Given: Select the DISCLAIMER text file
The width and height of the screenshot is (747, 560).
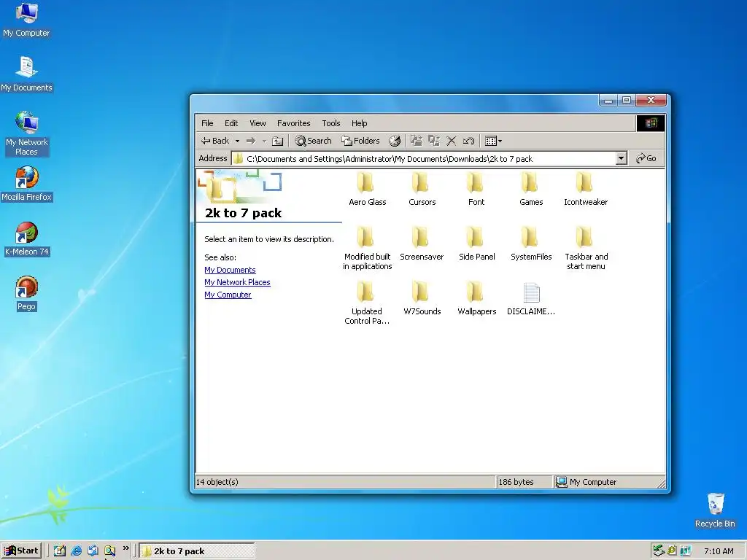Looking at the screenshot, I should (531, 298).
